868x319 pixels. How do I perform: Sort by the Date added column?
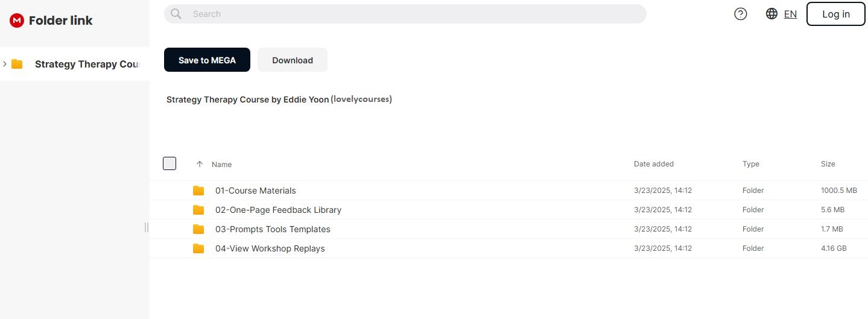click(x=653, y=164)
